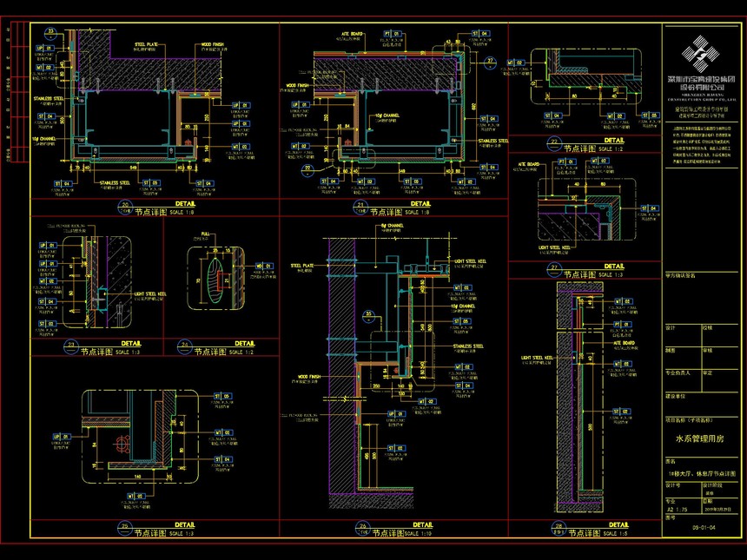Select the "LIGHT STEEL KEEL" label in detail 23

click(150, 293)
